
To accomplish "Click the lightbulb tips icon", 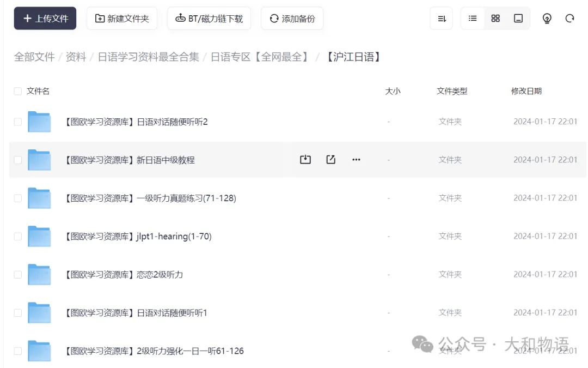I will point(547,18).
